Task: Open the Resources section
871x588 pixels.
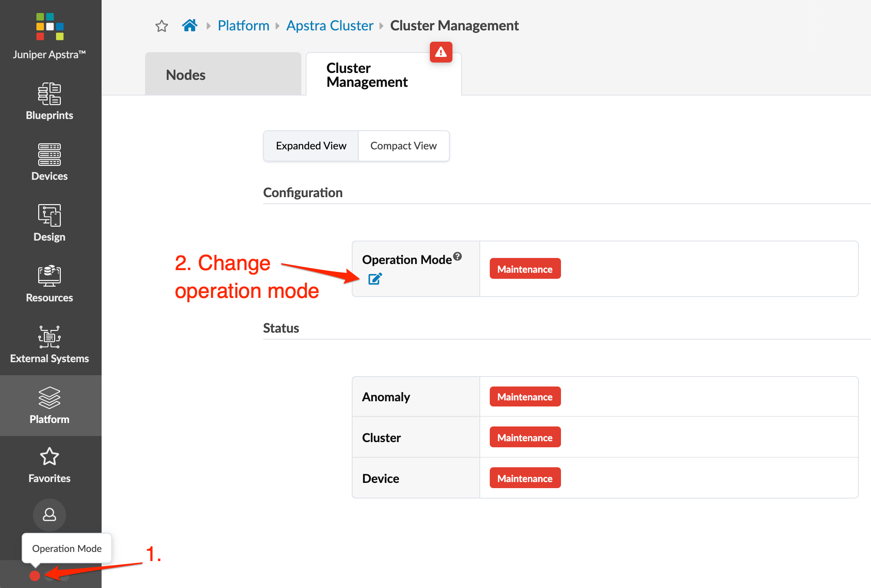Action: [49, 284]
